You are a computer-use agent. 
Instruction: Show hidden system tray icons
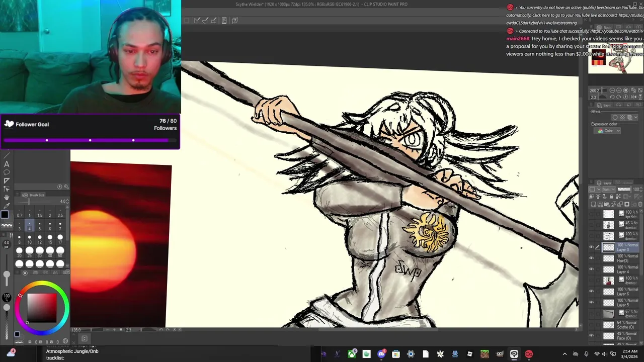565,354
